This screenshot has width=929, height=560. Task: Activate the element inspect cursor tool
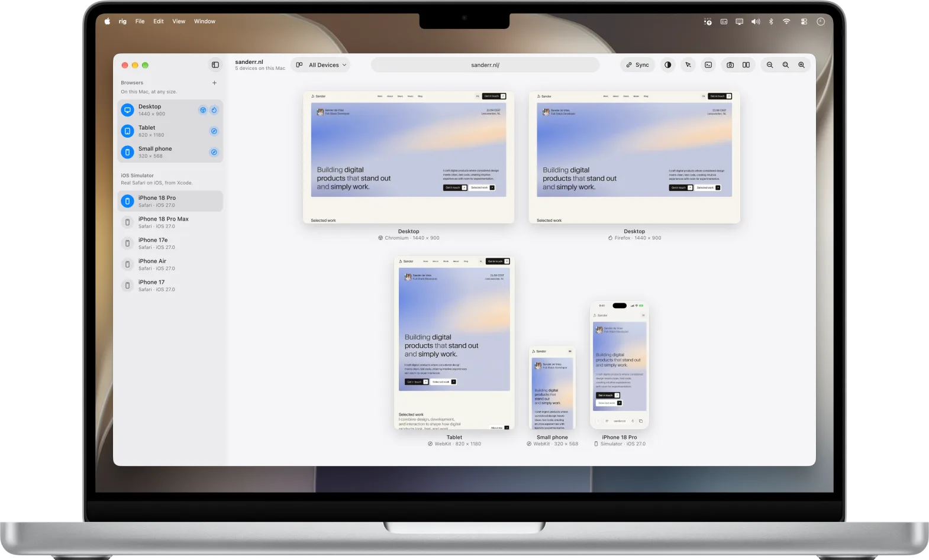(688, 65)
